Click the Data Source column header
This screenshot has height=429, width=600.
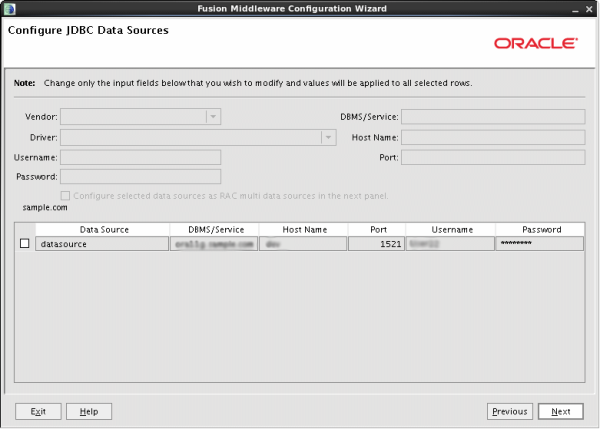click(102, 230)
